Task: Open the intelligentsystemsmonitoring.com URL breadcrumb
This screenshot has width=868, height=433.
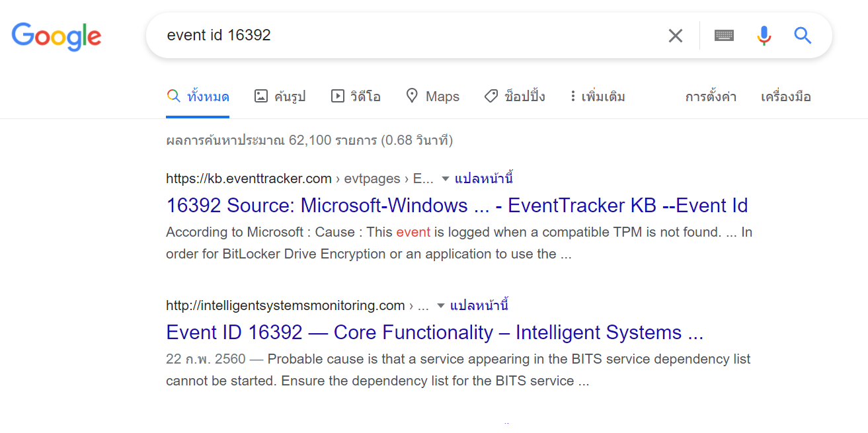Action: [x=297, y=305]
